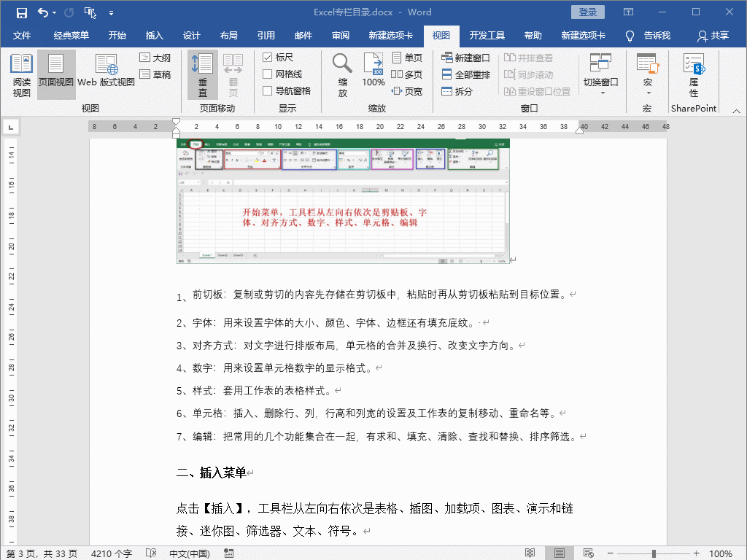747x560 pixels.
Task: Click the 宏 macros icon
Action: [648, 64]
